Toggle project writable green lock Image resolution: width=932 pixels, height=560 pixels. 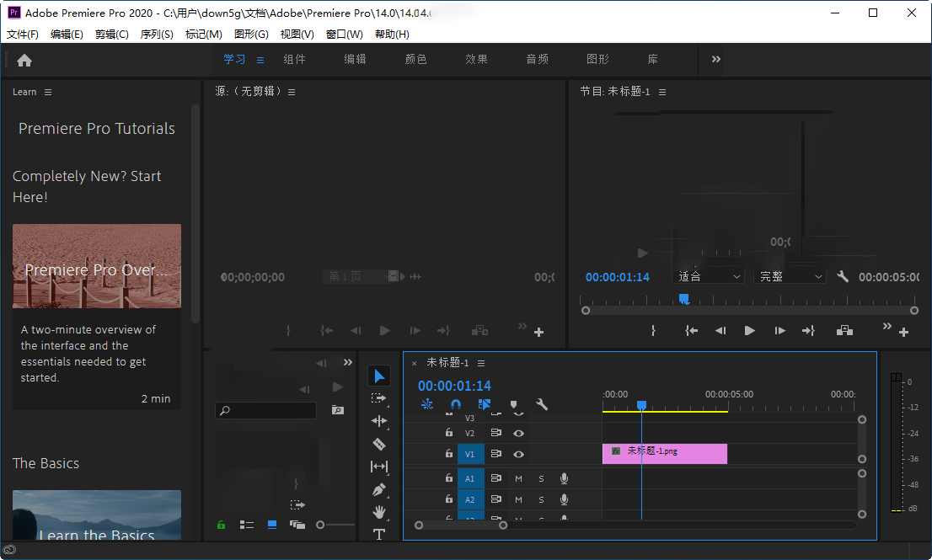[x=221, y=525]
